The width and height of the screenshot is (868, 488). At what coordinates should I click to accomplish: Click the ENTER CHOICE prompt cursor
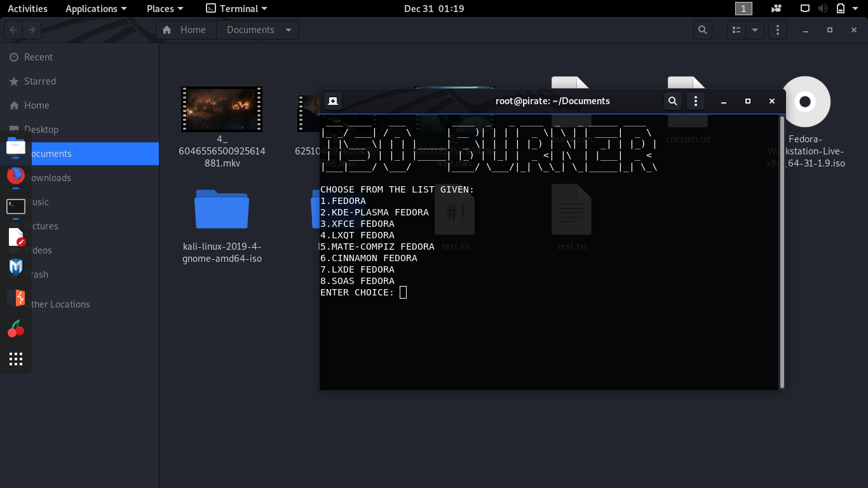[x=403, y=292]
